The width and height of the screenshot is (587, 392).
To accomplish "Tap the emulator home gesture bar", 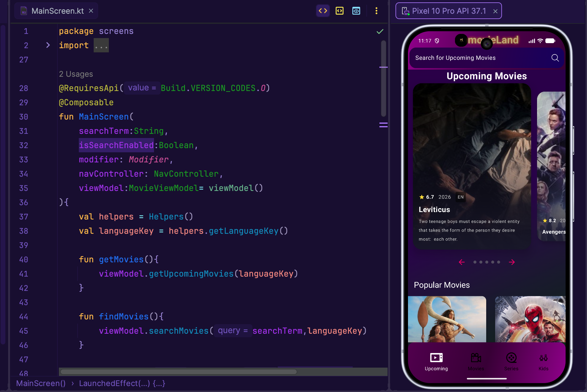I will pyautogui.click(x=486, y=379).
